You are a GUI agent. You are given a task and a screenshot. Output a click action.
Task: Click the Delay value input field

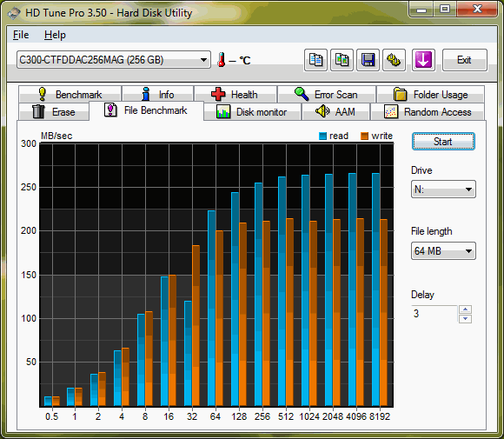tap(434, 314)
